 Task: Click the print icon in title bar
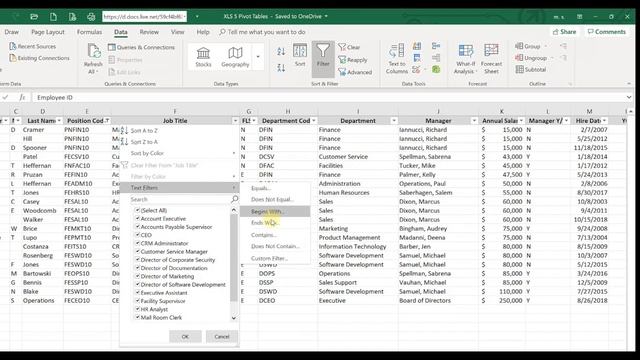91,17
